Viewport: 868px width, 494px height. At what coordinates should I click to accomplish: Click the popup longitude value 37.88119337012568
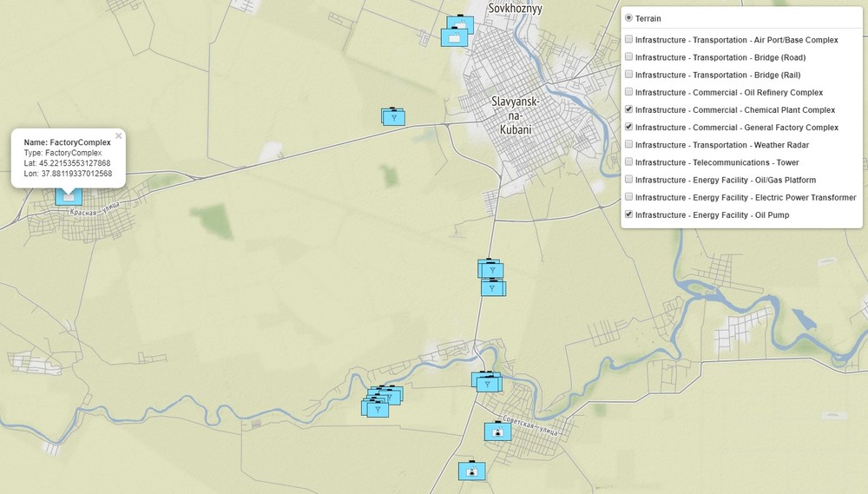[76, 174]
